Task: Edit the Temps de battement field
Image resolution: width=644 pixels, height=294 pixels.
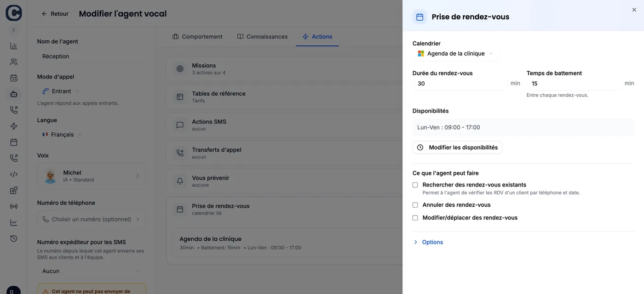Action: point(574,84)
